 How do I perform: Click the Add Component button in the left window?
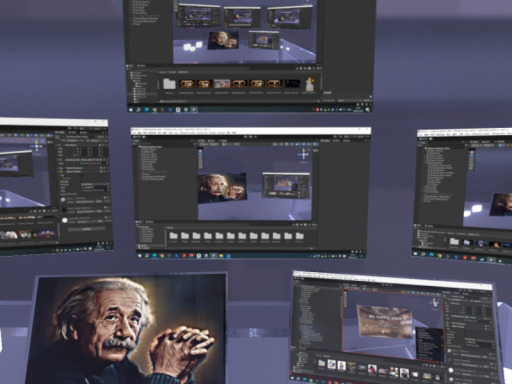(x=87, y=229)
